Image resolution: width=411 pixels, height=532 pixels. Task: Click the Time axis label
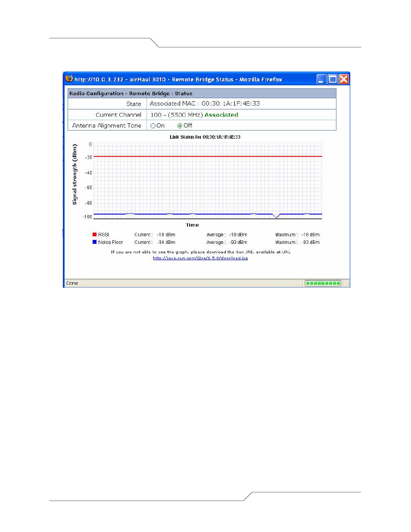(x=192, y=225)
